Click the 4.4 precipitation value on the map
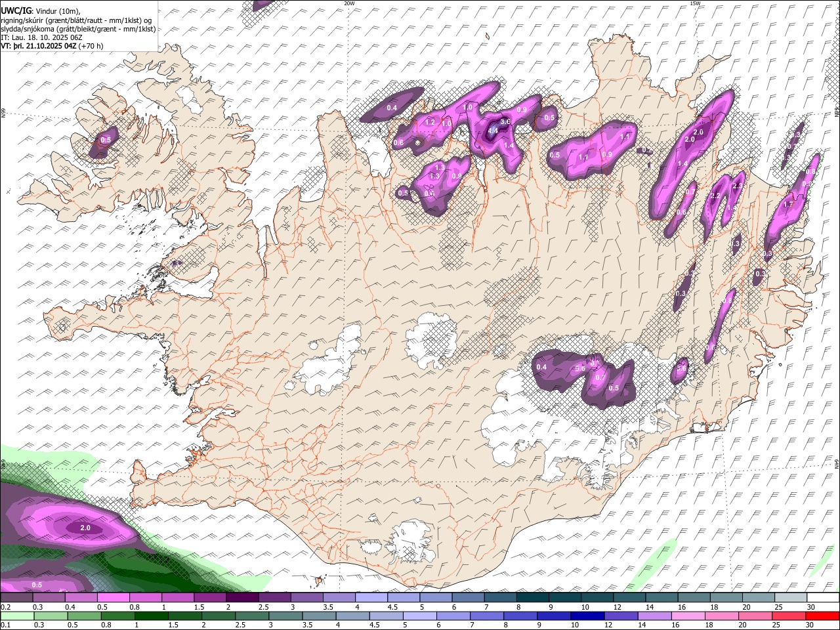The width and height of the screenshot is (840, 630). point(493,131)
